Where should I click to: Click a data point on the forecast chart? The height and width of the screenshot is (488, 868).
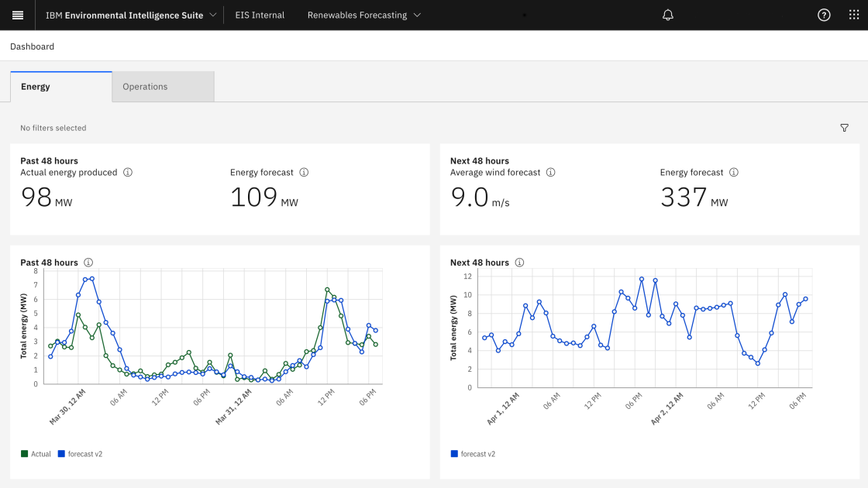(x=642, y=277)
